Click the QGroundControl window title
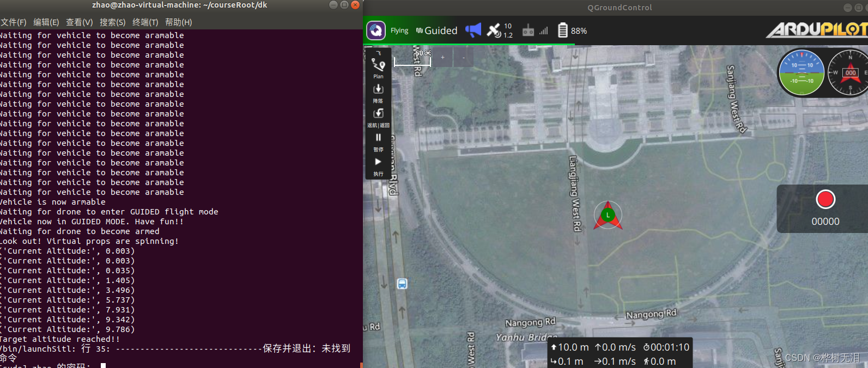Screen dimensions: 868x368 tap(620, 8)
